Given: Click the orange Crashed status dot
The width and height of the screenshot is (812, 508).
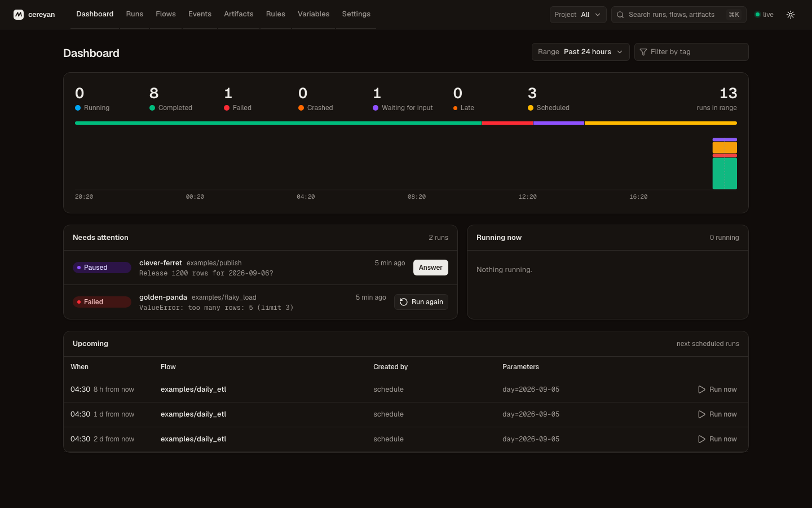Looking at the screenshot, I should 301,108.
